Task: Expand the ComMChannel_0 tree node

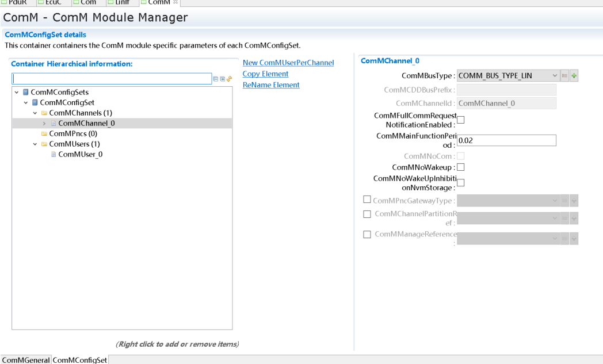Action: click(x=44, y=123)
